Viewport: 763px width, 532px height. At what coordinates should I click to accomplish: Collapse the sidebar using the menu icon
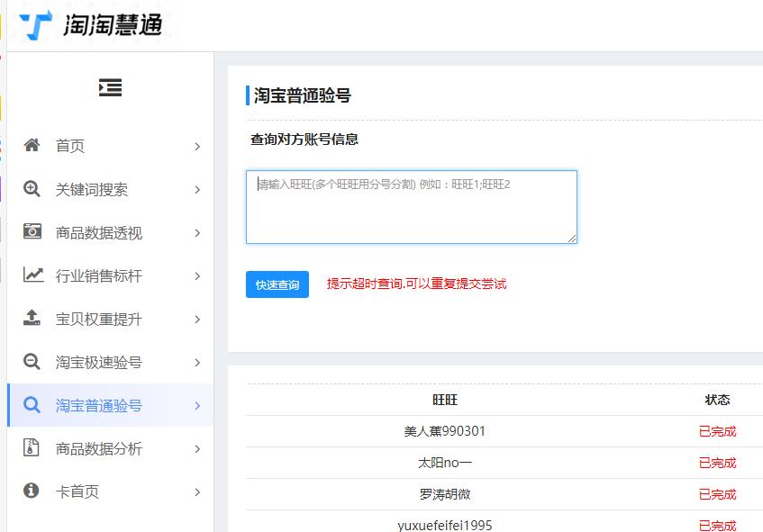pyautogui.click(x=109, y=87)
